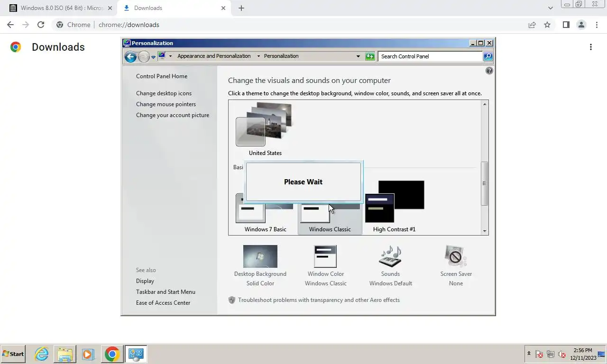Open Chrome three-dot menu
This screenshot has height=364, width=607.
(x=597, y=25)
